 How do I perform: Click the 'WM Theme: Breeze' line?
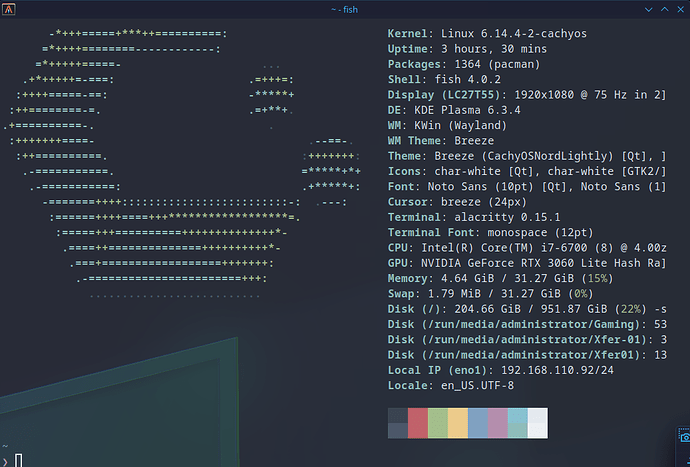pos(440,141)
